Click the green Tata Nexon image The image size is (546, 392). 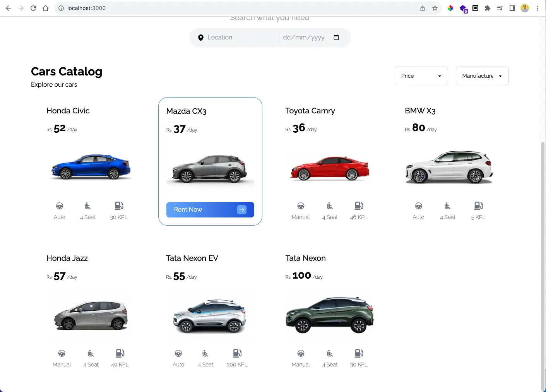coord(330,315)
